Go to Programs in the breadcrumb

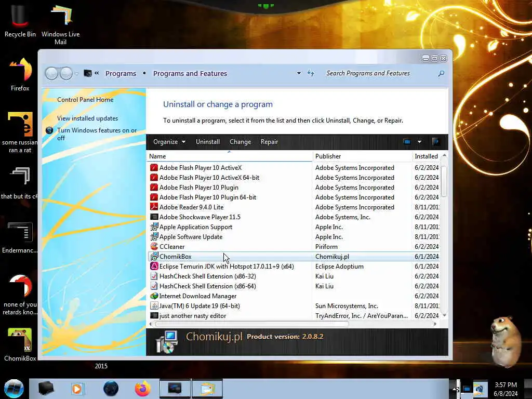[121, 73]
